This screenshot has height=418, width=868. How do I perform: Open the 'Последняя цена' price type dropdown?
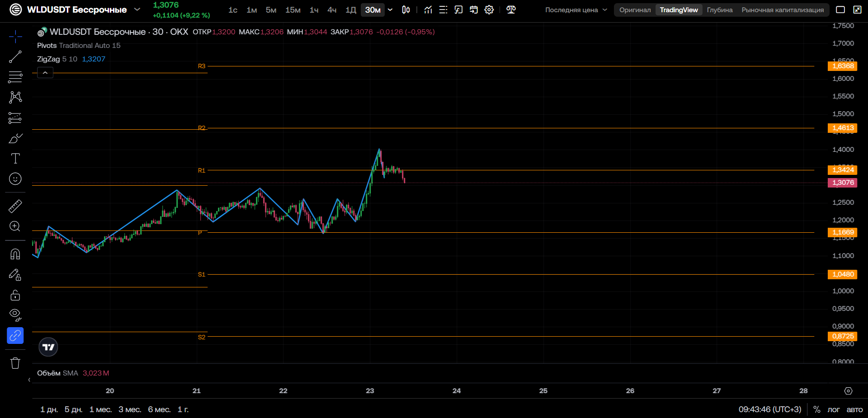[x=576, y=10]
